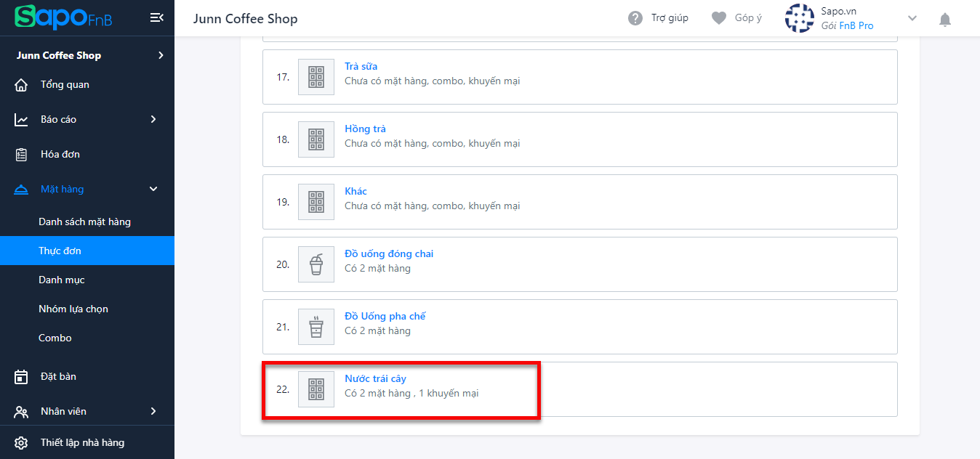
Task: Expand the account dropdown arrow
Action: tap(913, 18)
